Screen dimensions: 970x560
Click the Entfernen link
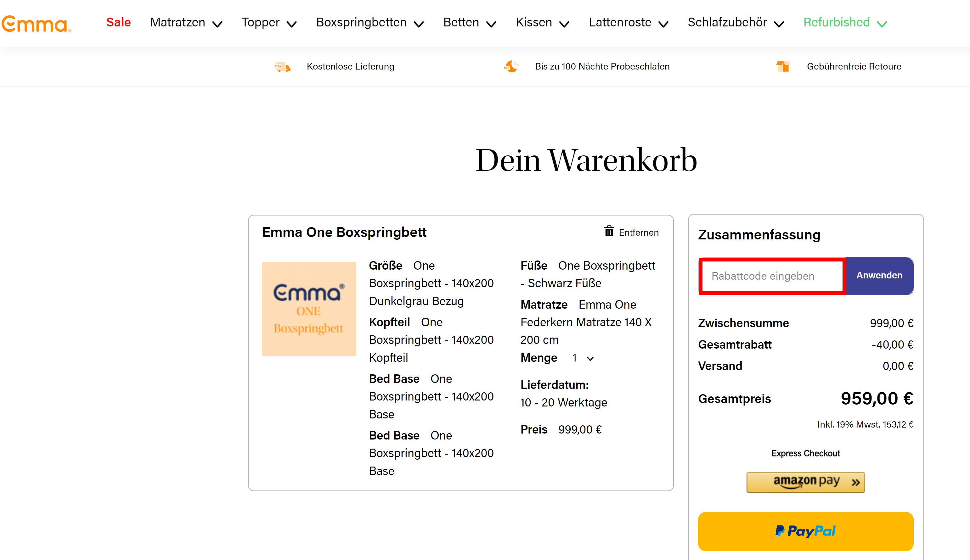[x=638, y=232]
